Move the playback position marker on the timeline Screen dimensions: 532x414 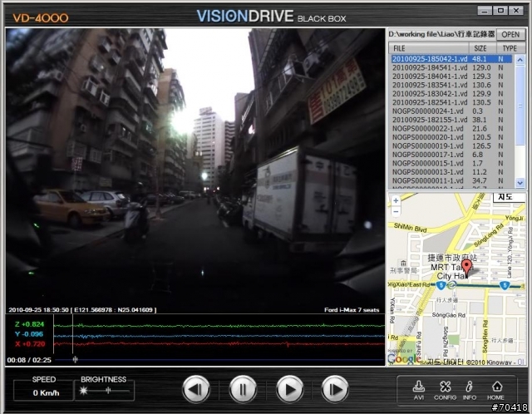tap(76, 359)
